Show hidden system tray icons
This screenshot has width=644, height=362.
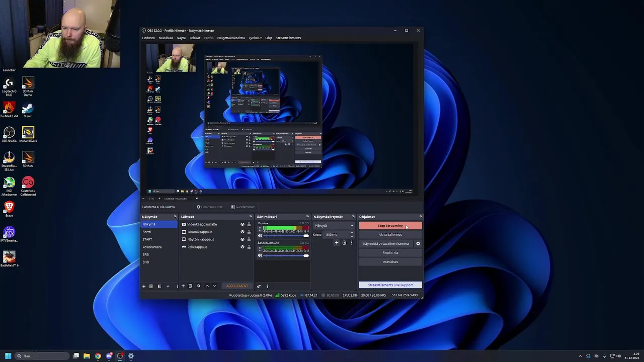click(x=580, y=356)
